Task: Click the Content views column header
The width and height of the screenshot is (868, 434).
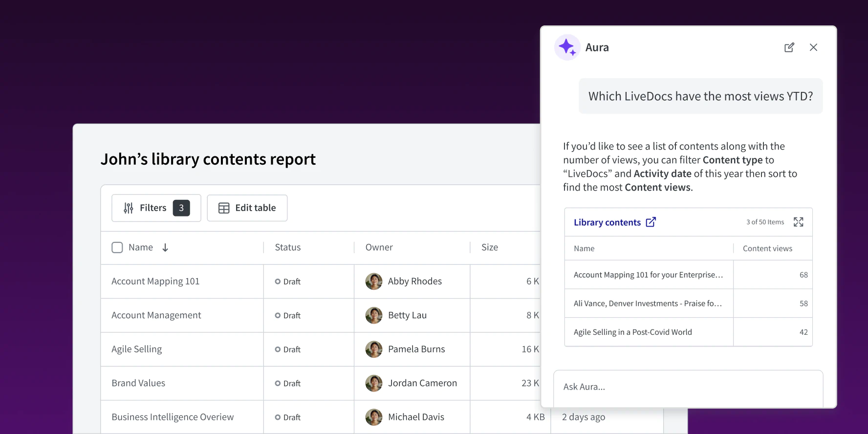Action: (x=767, y=248)
